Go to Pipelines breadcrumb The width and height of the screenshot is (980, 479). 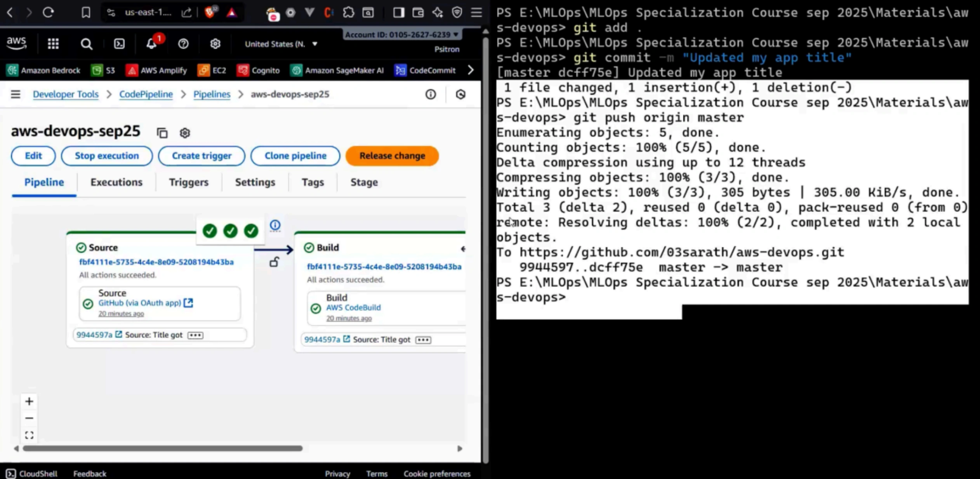click(212, 94)
